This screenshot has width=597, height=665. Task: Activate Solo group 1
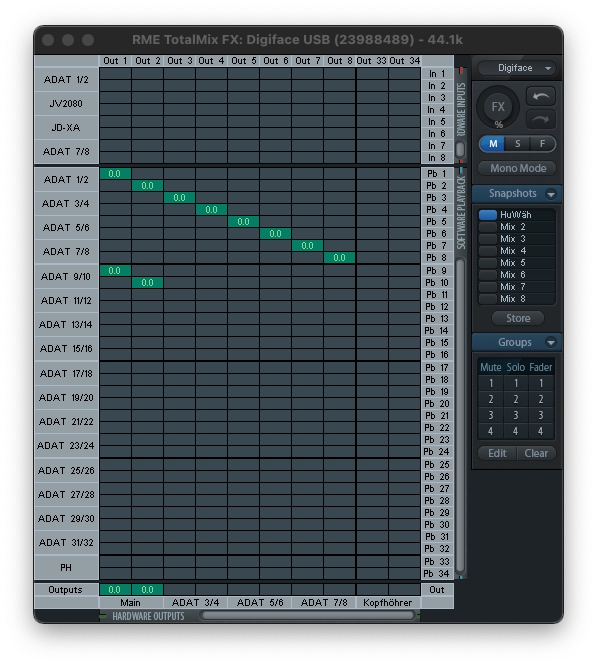(x=516, y=383)
